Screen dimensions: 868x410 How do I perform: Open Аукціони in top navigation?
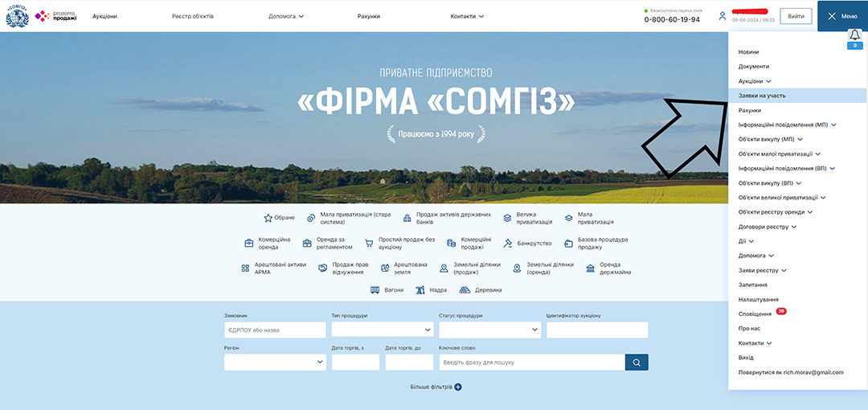104,16
